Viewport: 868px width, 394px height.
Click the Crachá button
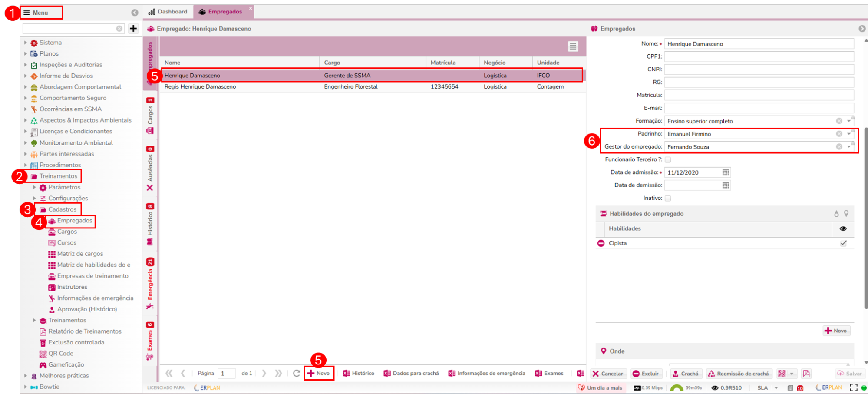point(685,374)
